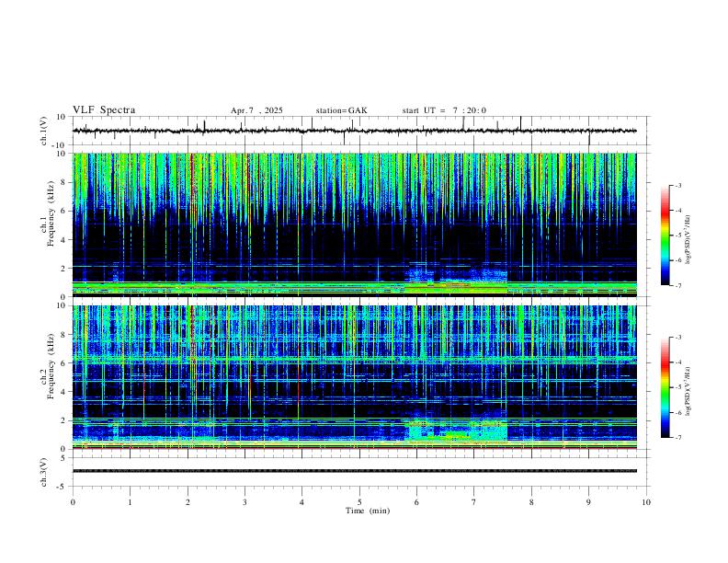The width and height of the screenshot is (728, 563).
Task: Click the emission burst near minute 6.5 in ch.1 spectrogram
Action: pos(457,280)
